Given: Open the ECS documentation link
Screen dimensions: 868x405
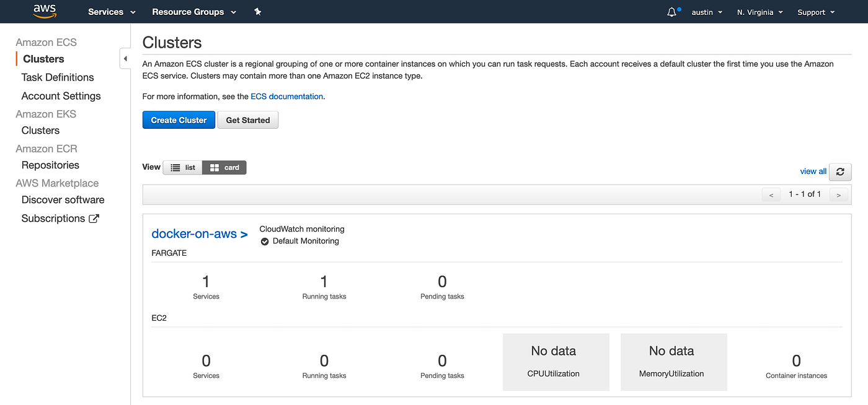Looking at the screenshot, I should [x=286, y=96].
